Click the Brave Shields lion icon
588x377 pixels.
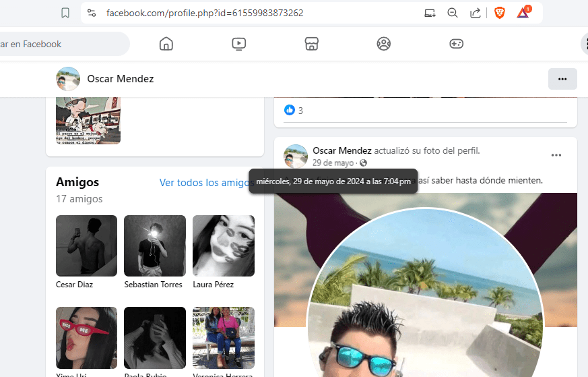499,13
